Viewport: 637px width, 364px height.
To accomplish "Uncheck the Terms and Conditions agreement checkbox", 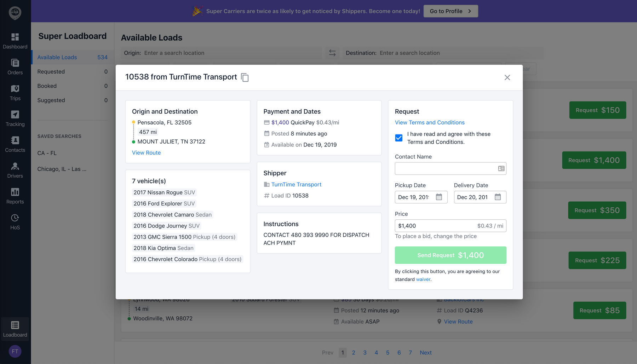I will tap(399, 138).
